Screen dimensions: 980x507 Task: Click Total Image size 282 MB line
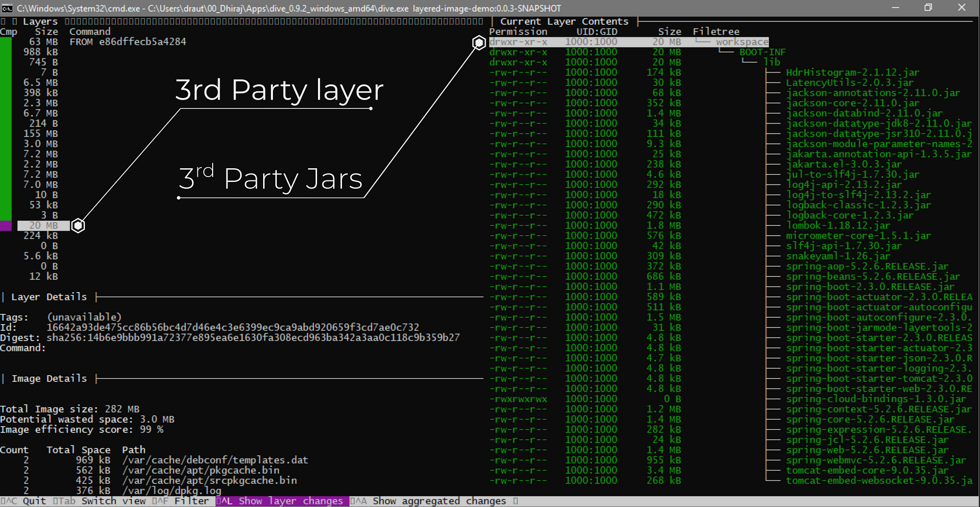70,409
